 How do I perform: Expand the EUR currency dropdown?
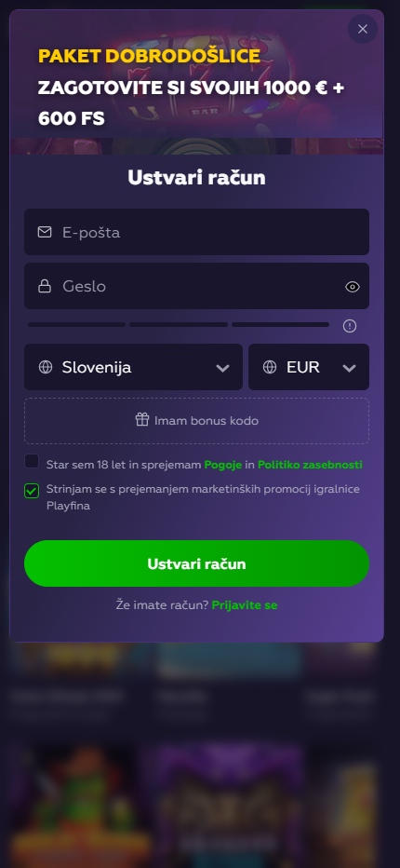[309, 367]
